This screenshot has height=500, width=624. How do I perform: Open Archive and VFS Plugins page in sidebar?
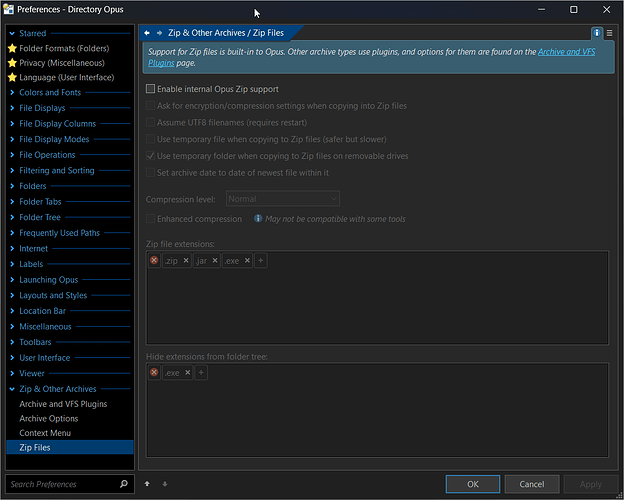[x=63, y=404]
